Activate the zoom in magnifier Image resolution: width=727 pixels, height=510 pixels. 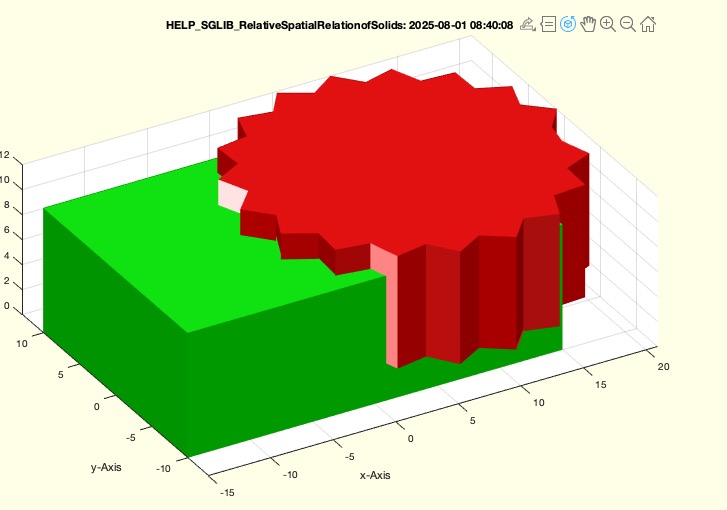pyautogui.click(x=608, y=25)
